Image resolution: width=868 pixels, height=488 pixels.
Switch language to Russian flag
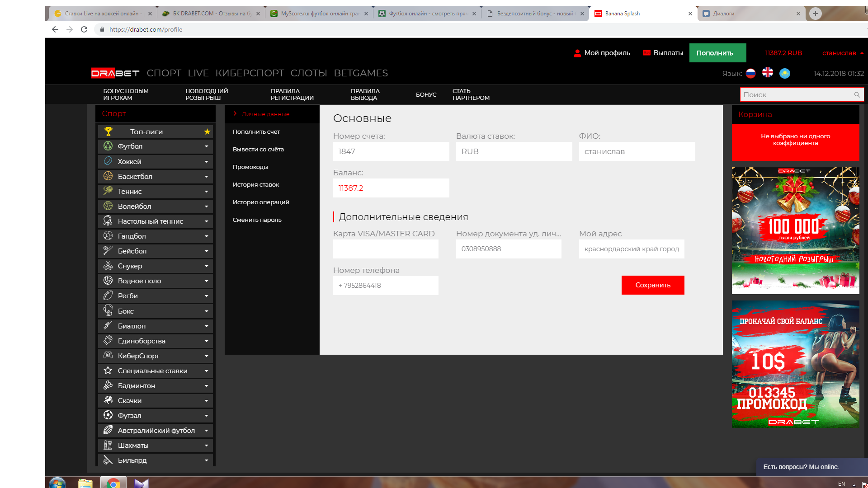click(x=751, y=73)
